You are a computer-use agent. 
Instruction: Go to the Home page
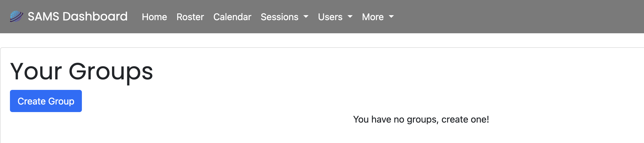(x=154, y=17)
